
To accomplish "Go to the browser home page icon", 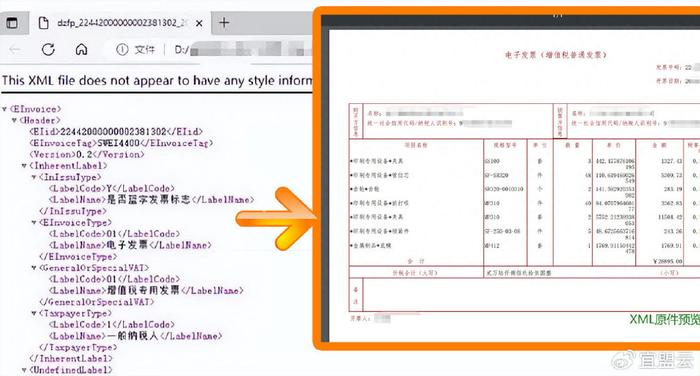I will (x=81, y=49).
